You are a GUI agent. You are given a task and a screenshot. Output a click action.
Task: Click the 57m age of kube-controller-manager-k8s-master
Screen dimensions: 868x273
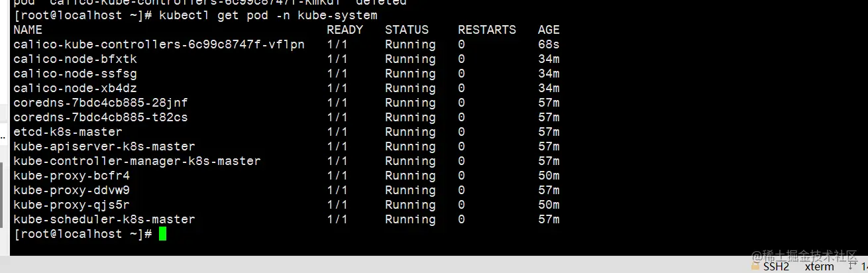(549, 161)
